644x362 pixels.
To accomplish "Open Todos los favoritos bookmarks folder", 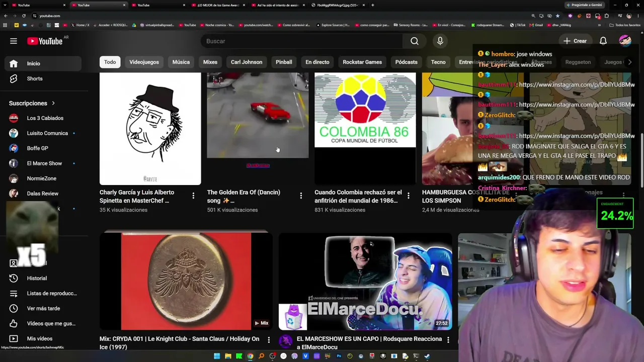I will 625,25.
